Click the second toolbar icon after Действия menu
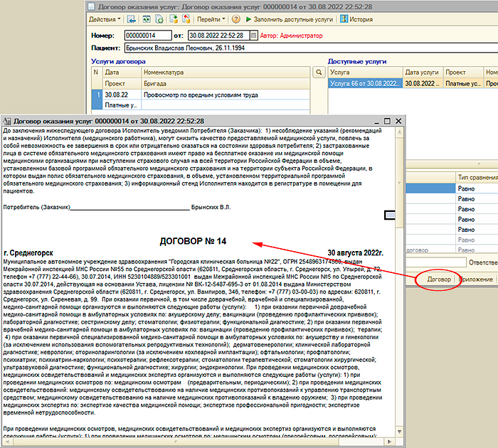 point(147,20)
